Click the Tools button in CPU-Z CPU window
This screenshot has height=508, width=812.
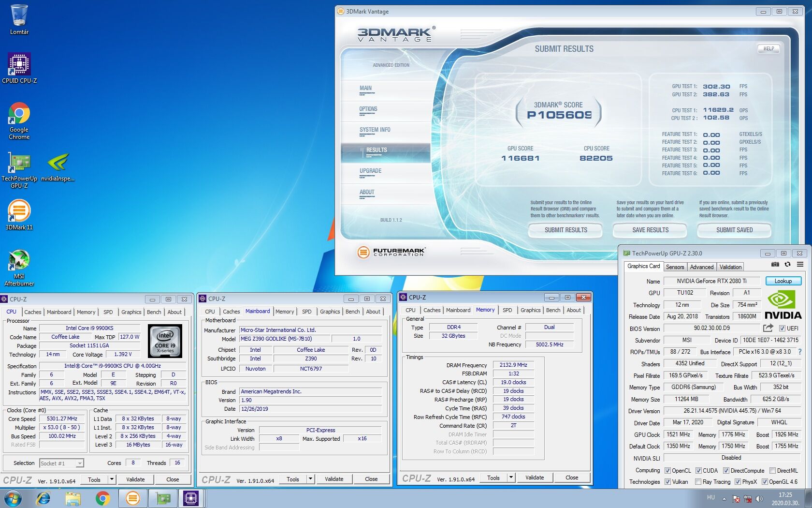tap(94, 479)
